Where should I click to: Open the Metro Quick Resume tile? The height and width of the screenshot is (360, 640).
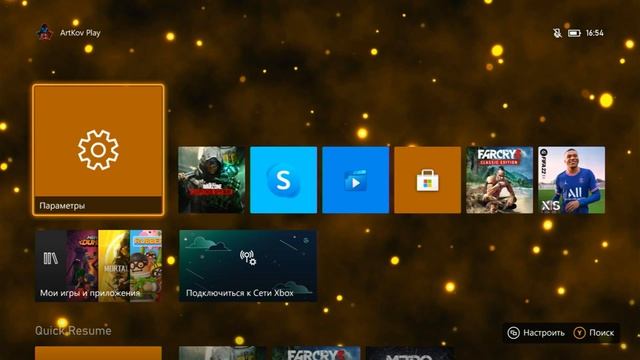pos(410,353)
